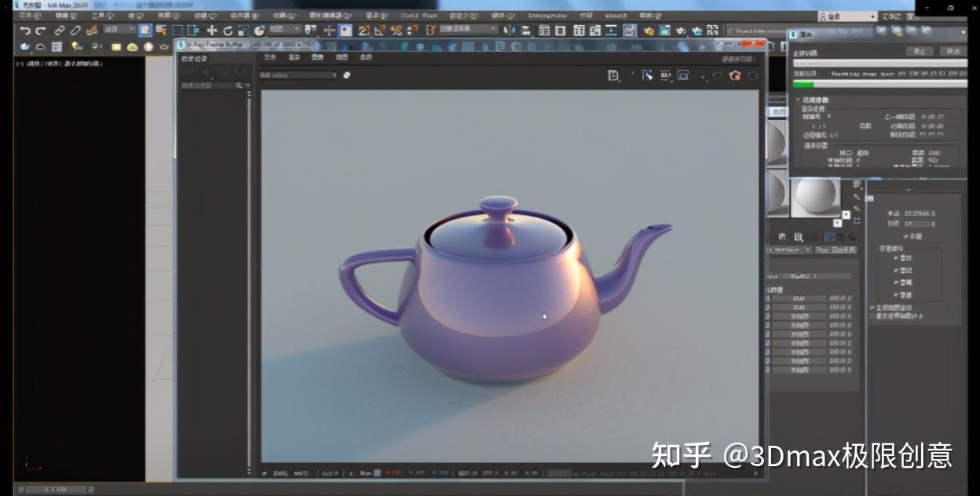Enable the first checkbox in the render options group
This screenshot has width=980, height=496.
tap(896, 258)
